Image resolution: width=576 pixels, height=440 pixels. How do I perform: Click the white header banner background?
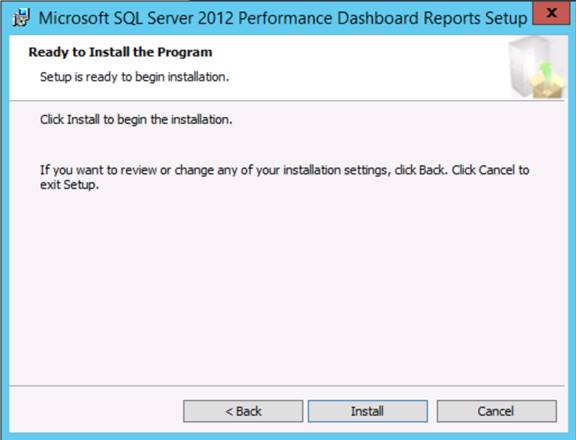point(331,66)
